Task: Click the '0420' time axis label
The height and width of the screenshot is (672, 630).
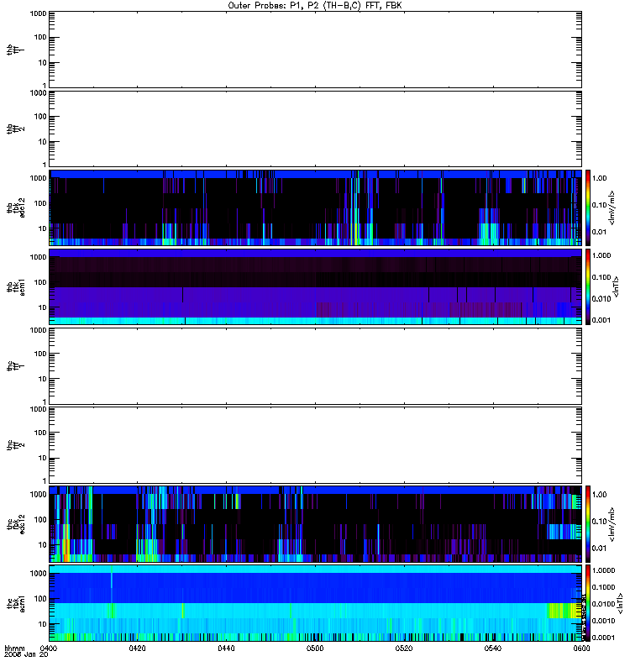Action: coord(137,648)
